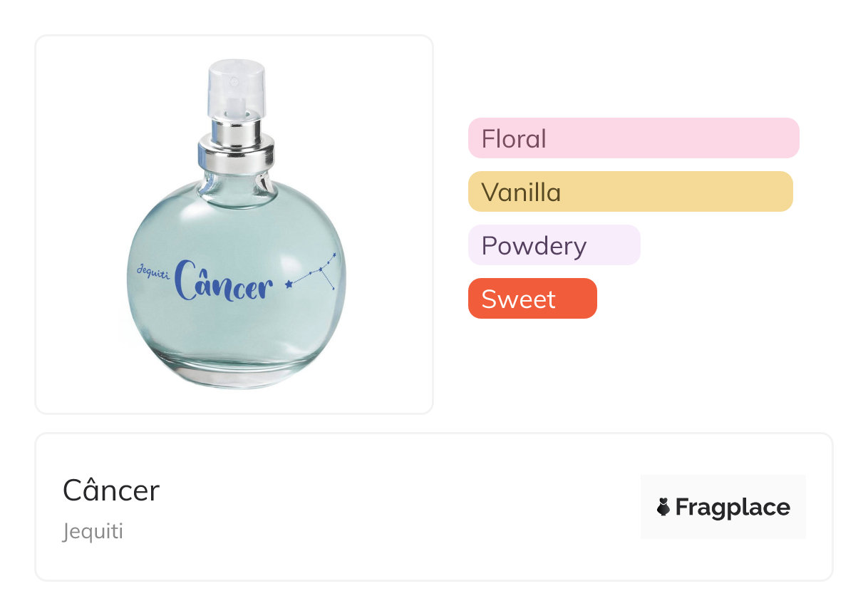The image size is (868, 616).
Task: Click the word Floral label text
Action: tap(514, 138)
